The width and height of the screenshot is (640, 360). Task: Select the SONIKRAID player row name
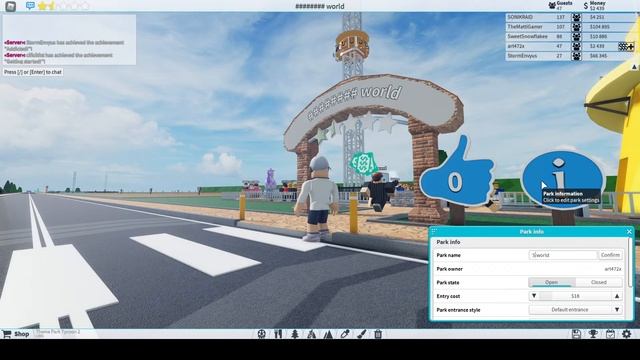tap(520, 17)
